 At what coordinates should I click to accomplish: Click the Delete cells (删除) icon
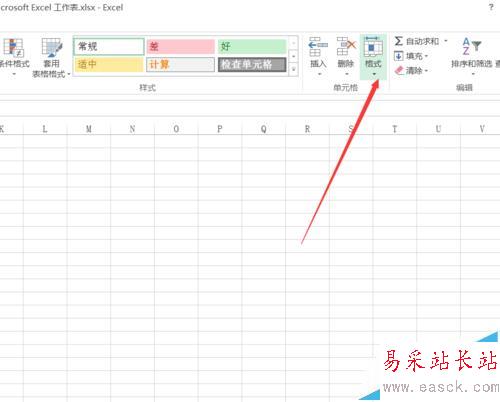tap(346, 47)
